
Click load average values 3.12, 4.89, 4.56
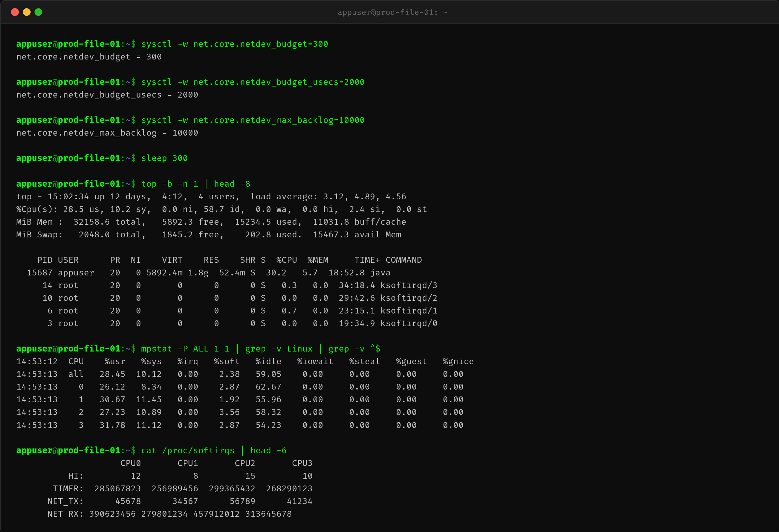365,196
